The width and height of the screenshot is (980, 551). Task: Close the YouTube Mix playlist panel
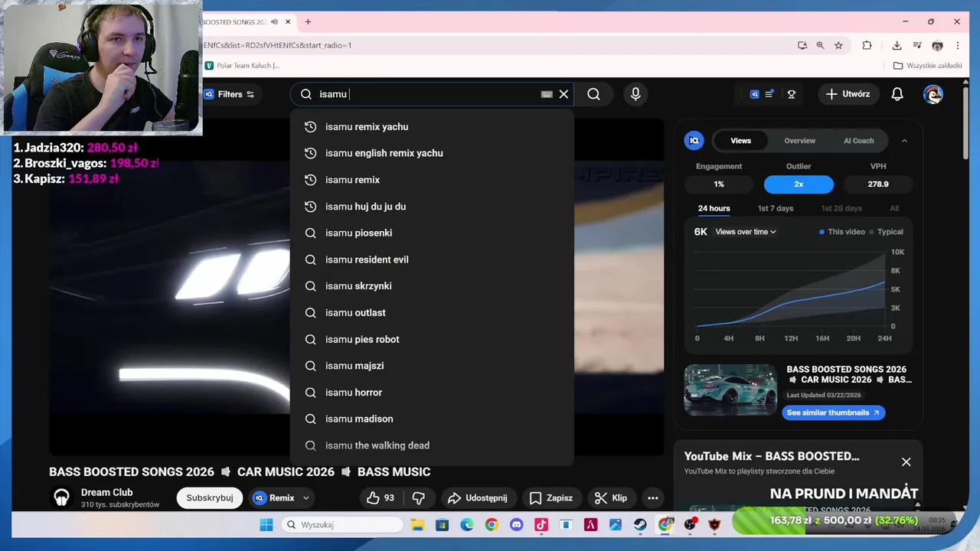906,461
